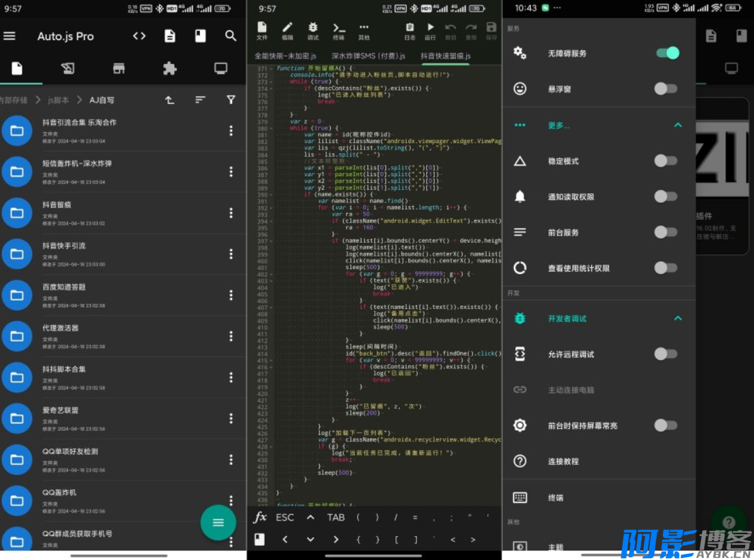The width and height of the screenshot is (754, 560).
Task: Open the 文件 menu in editor toolbar
Action: coord(261,31)
